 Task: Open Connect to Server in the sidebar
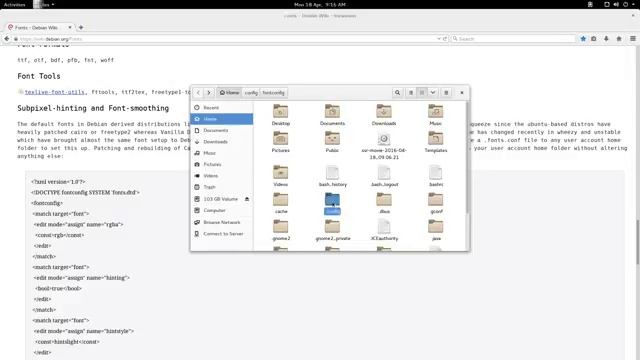pyautogui.click(x=222, y=233)
